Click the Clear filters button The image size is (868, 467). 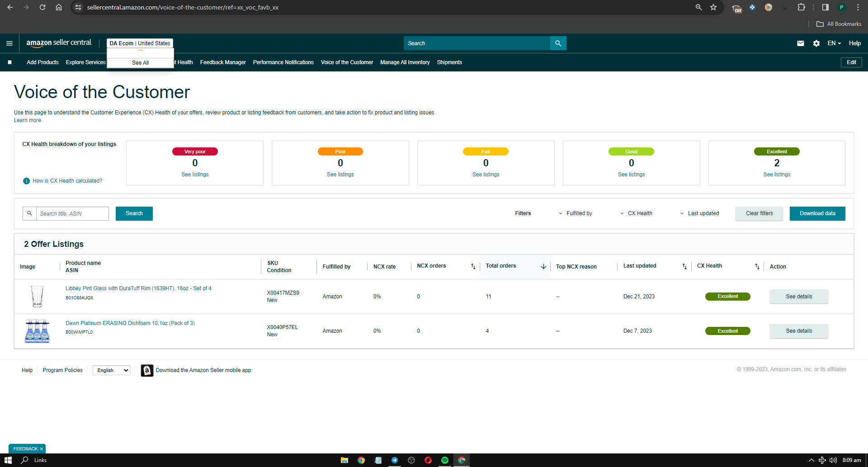(759, 213)
